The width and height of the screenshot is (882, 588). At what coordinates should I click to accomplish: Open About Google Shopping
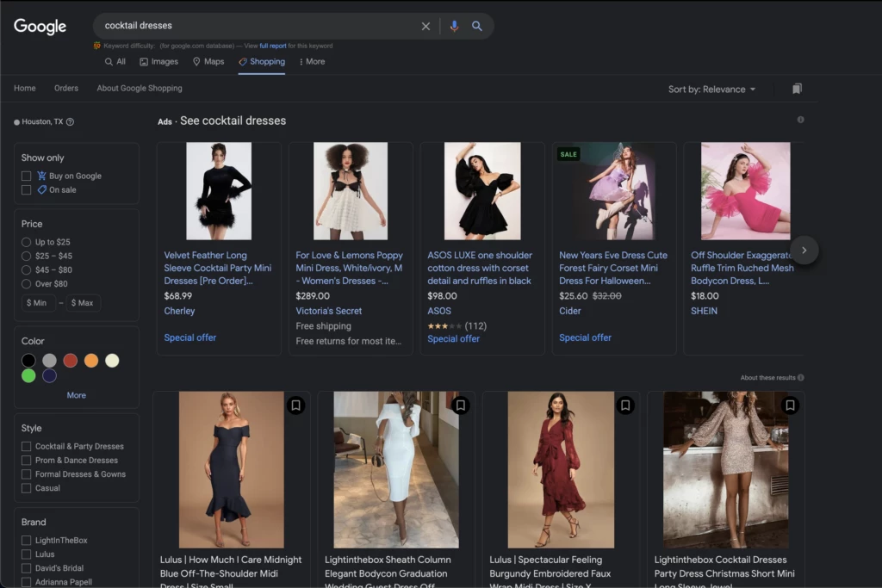click(x=140, y=89)
